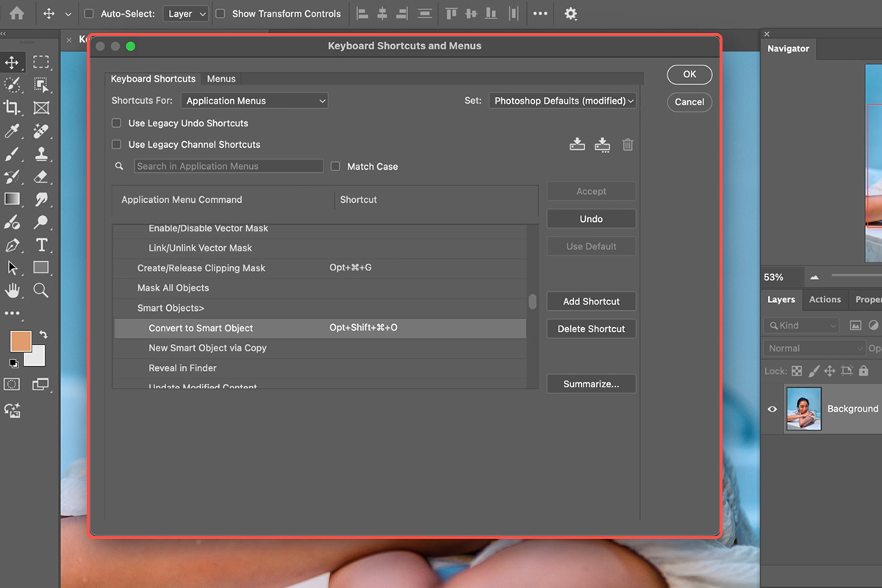The width and height of the screenshot is (882, 588).
Task: Click the Undo button in dialog
Action: click(x=591, y=219)
